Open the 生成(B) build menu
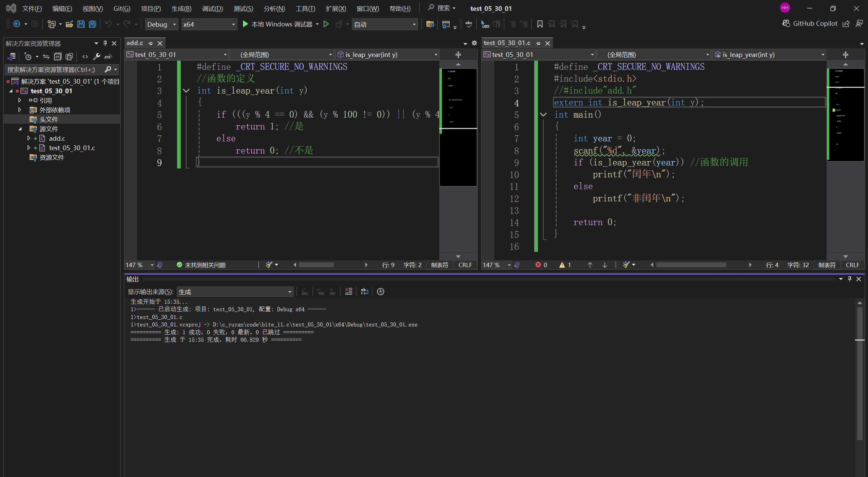Screen dimensions: 868x477 [181, 8]
